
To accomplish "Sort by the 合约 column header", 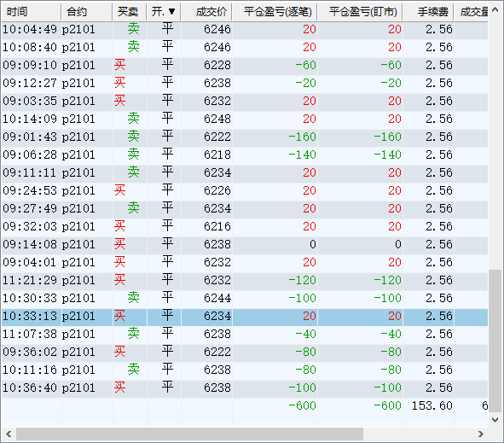I will tap(87, 12).
